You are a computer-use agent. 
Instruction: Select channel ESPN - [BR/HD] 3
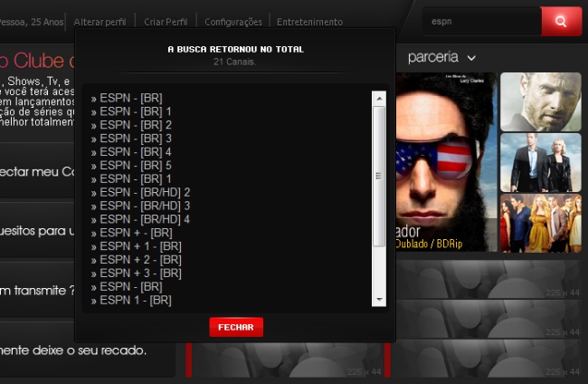click(140, 206)
